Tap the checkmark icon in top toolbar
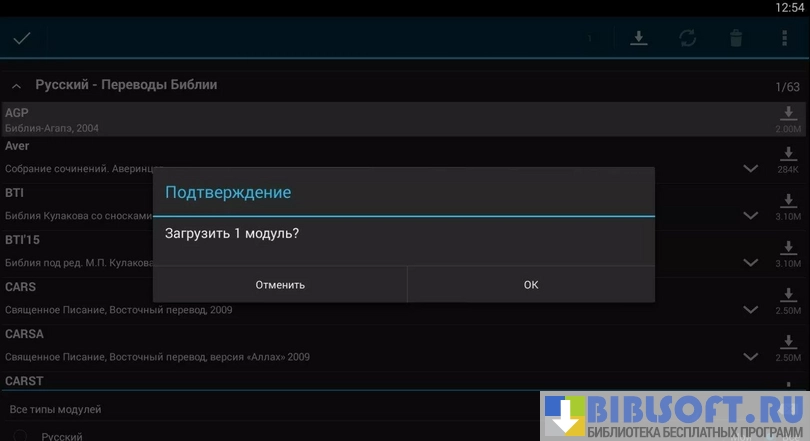Viewport: 810px width, 441px height. click(x=22, y=39)
